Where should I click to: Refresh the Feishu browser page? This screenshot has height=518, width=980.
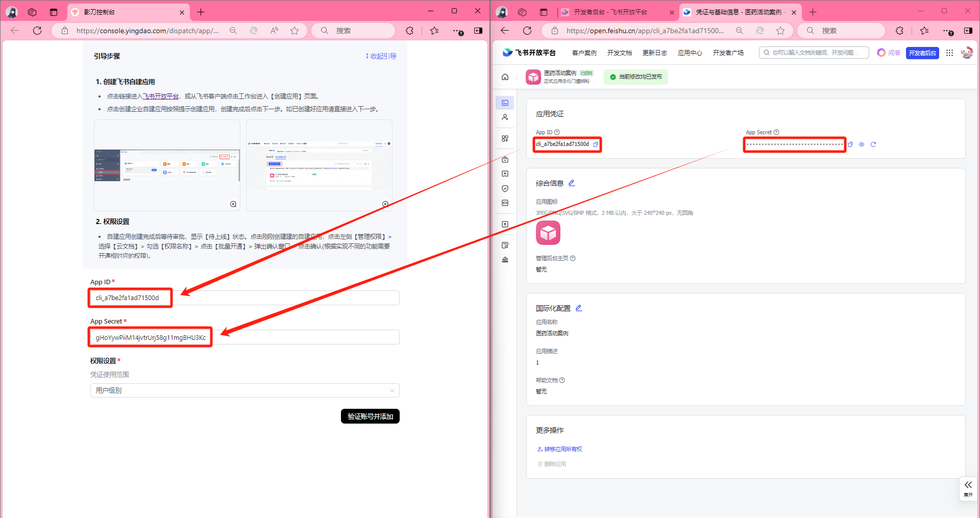coord(527,31)
